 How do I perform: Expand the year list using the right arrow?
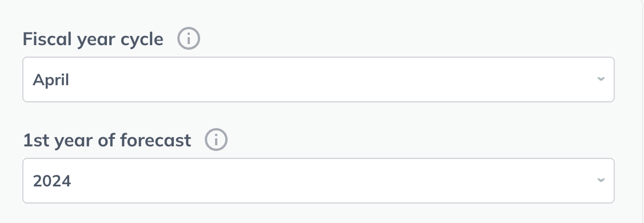point(601,180)
